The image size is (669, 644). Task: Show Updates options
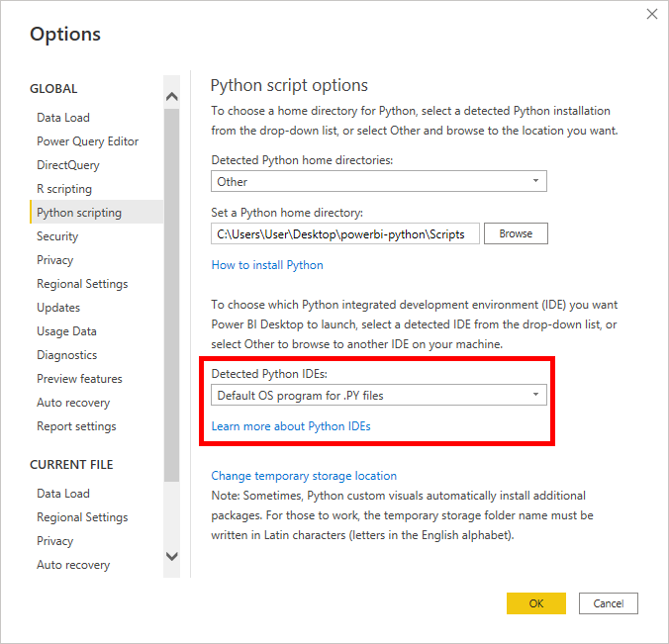[58, 308]
